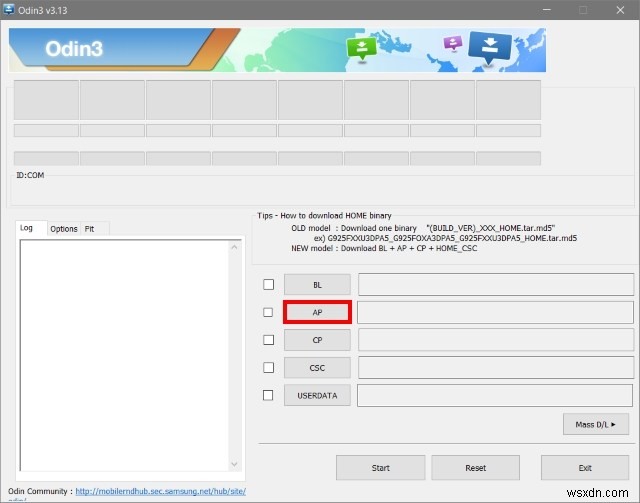Image resolution: width=640 pixels, height=503 pixels.
Task: Click the Odin3 app icon in title bar
Action: (x=8, y=9)
